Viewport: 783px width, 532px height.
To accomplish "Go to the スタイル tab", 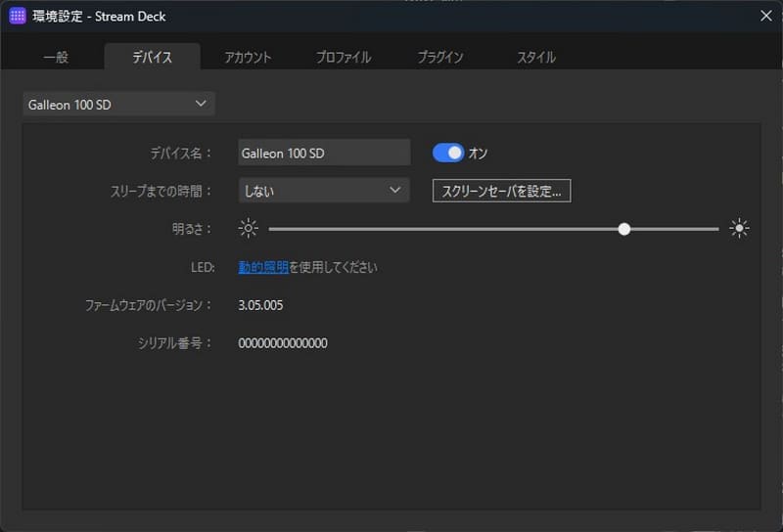I will (536, 57).
